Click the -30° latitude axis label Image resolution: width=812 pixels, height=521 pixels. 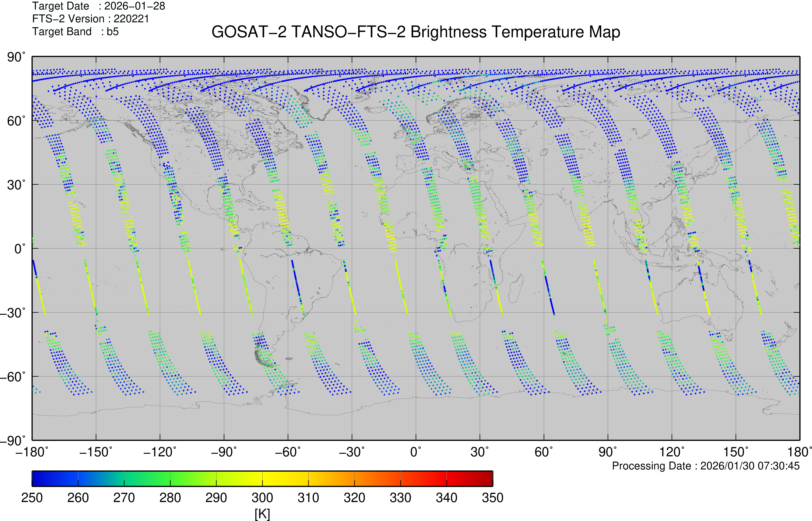12,313
